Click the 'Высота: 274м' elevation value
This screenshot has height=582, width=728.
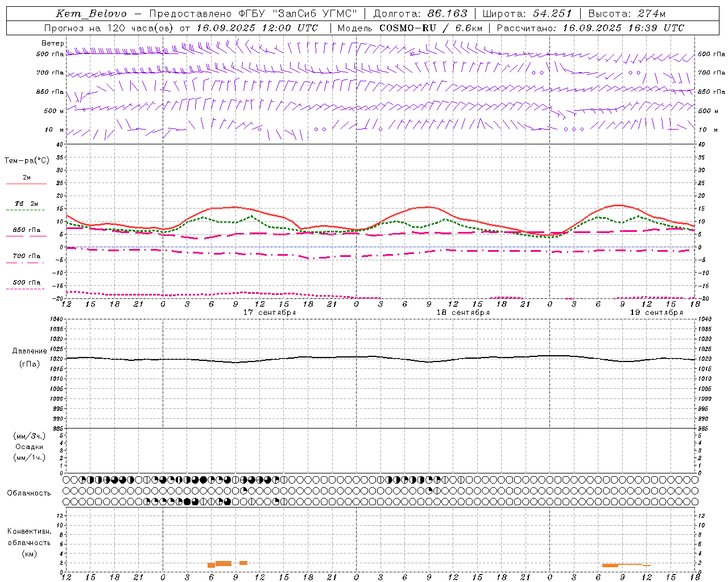tap(626, 14)
